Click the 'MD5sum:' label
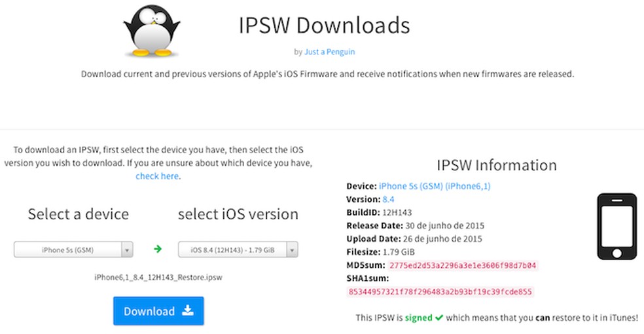 (366, 265)
